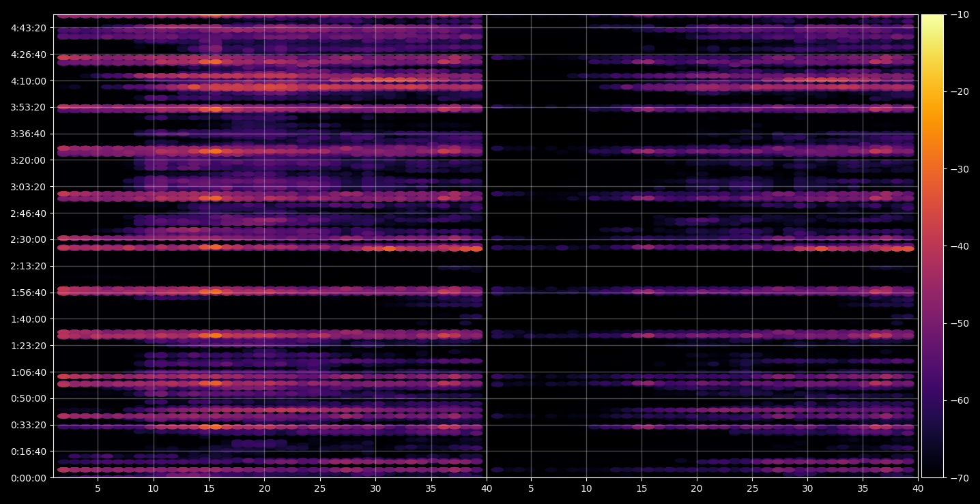Click the −50 colorbar label
Image resolution: width=980 pixels, height=504 pixels.
pos(959,323)
